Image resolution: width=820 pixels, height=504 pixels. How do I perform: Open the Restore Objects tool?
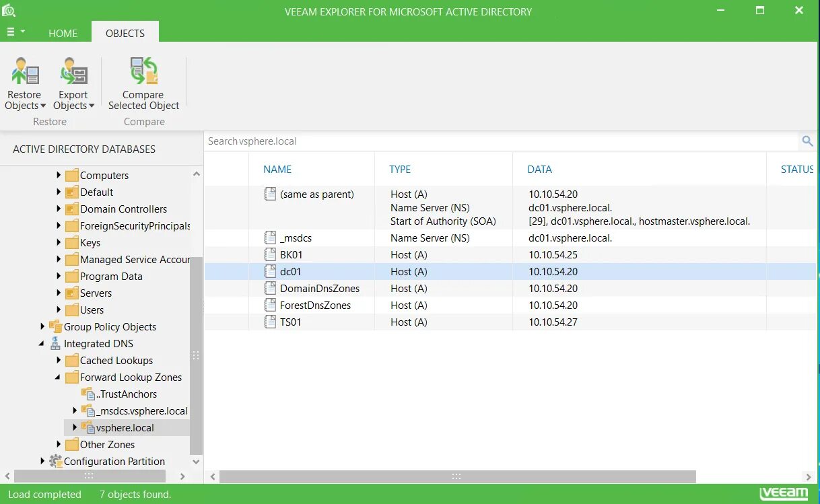click(25, 84)
